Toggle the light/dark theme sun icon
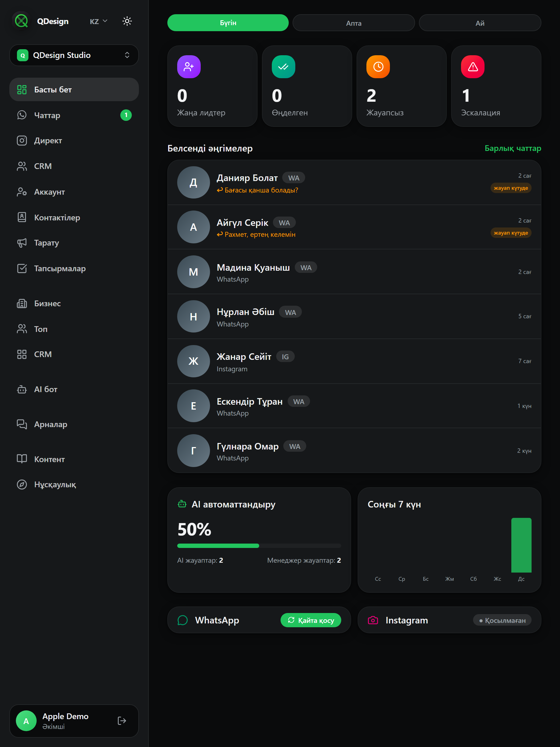The height and width of the screenshot is (747, 560). 127,21
